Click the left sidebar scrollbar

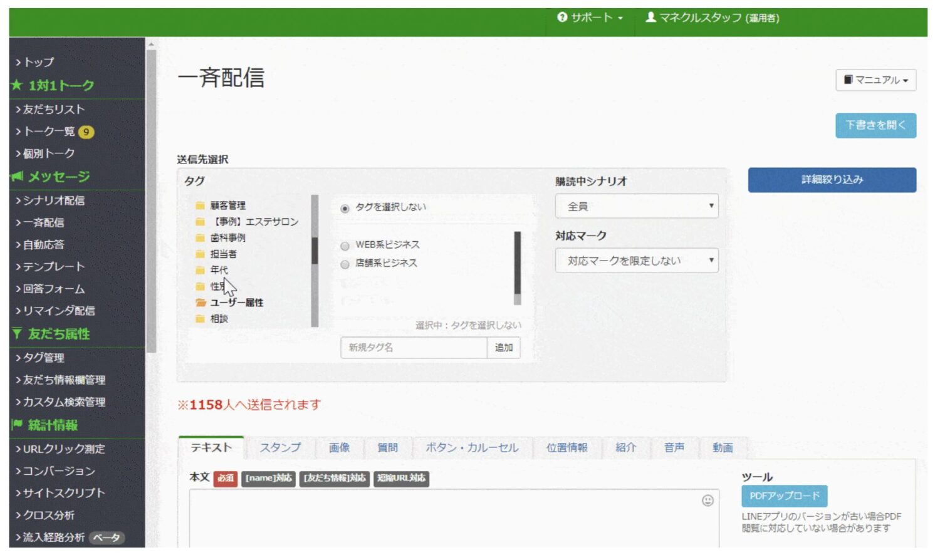pos(150,200)
